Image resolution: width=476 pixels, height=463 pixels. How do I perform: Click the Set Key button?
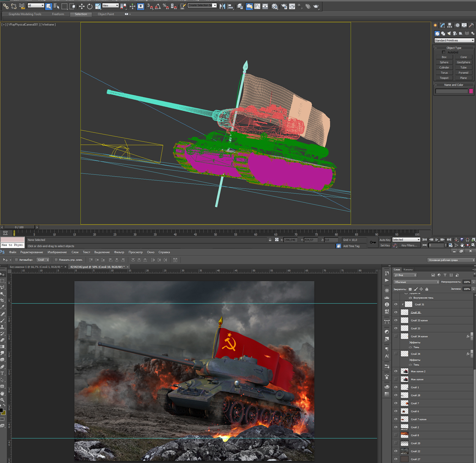(385, 246)
